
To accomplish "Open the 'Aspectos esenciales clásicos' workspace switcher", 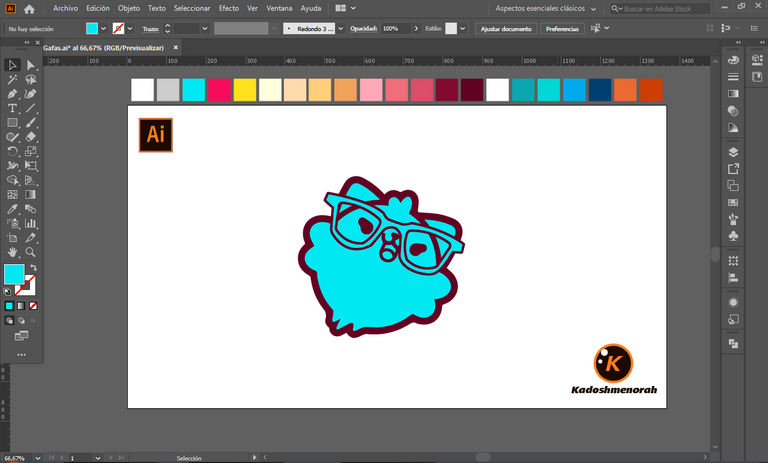I will [545, 8].
